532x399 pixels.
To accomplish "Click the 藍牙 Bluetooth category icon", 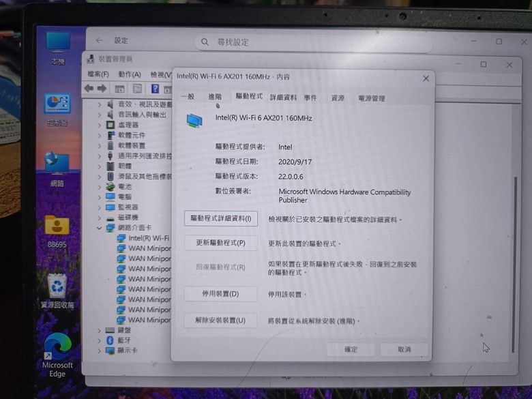I will click(x=110, y=340).
